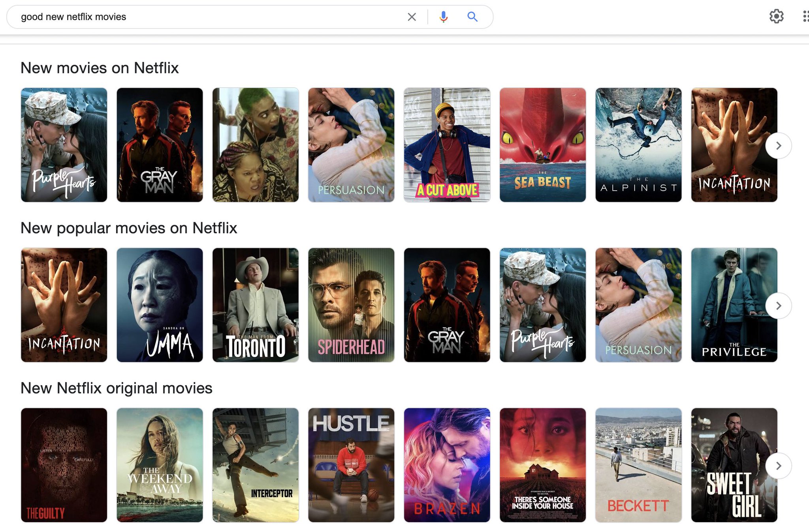
Task: Start voice search with the microphone icon
Action: click(444, 17)
